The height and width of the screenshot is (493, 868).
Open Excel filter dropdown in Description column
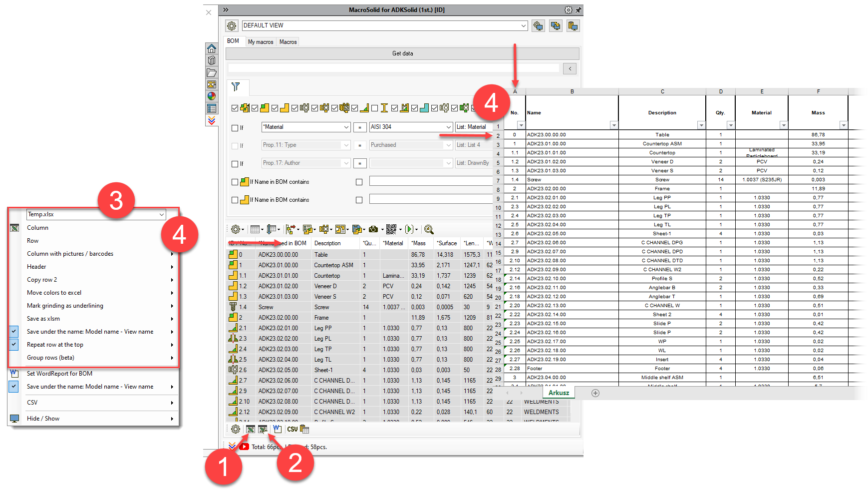coord(701,125)
